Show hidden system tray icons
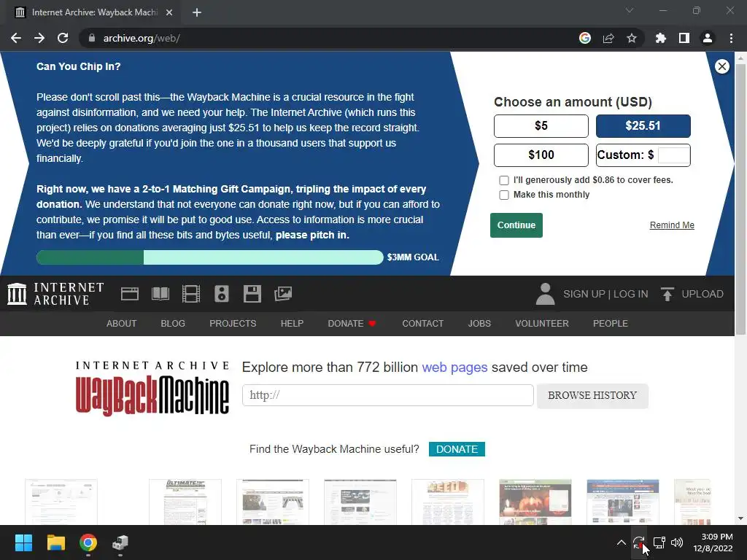 [x=622, y=542]
